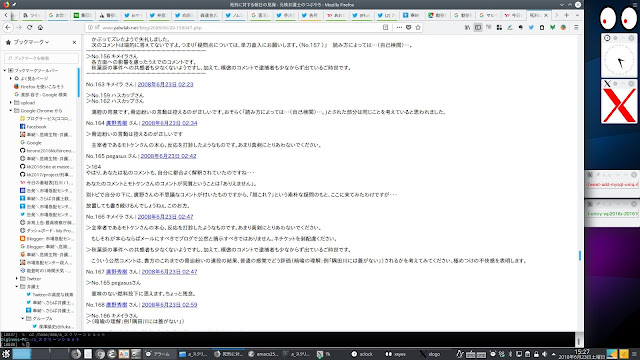Open the Library icon in toolbar
The height and width of the screenshot is (360, 640).
click(x=467, y=27)
